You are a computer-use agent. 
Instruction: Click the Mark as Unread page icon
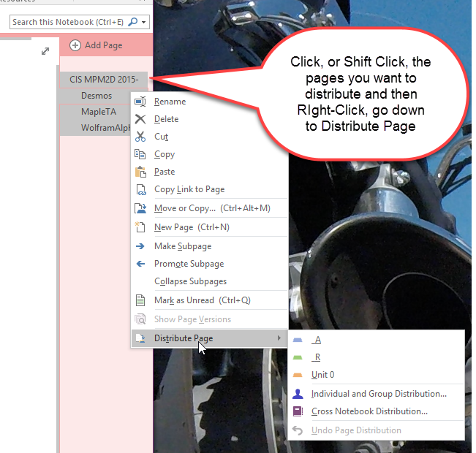click(140, 300)
